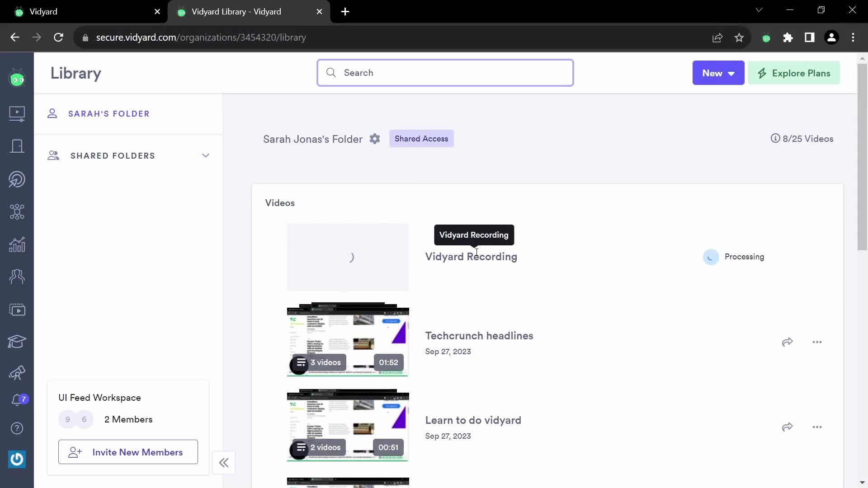Viewport: 868px width, 488px height.
Task: Click the processing Vidyard Recording thumbnail
Action: click(x=348, y=257)
